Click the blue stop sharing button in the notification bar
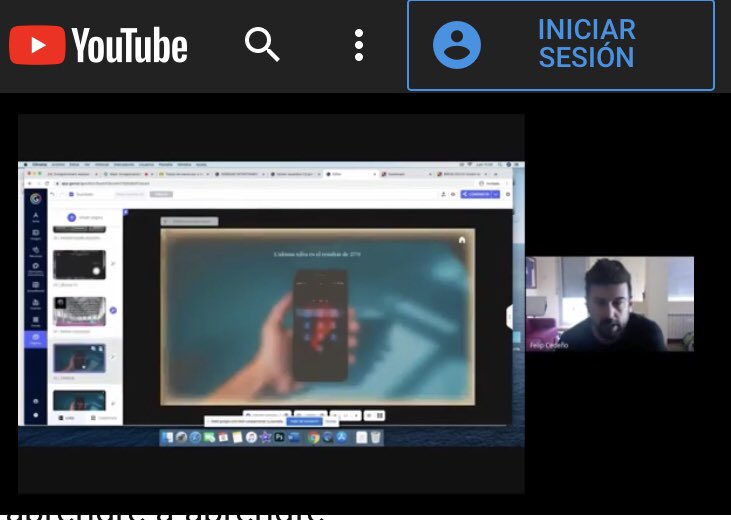The image size is (731, 520). pyautogui.click(x=303, y=421)
